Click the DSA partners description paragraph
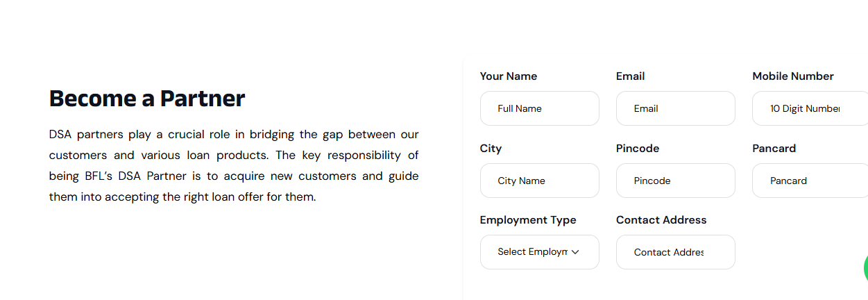The image size is (868, 300). pyautogui.click(x=234, y=165)
